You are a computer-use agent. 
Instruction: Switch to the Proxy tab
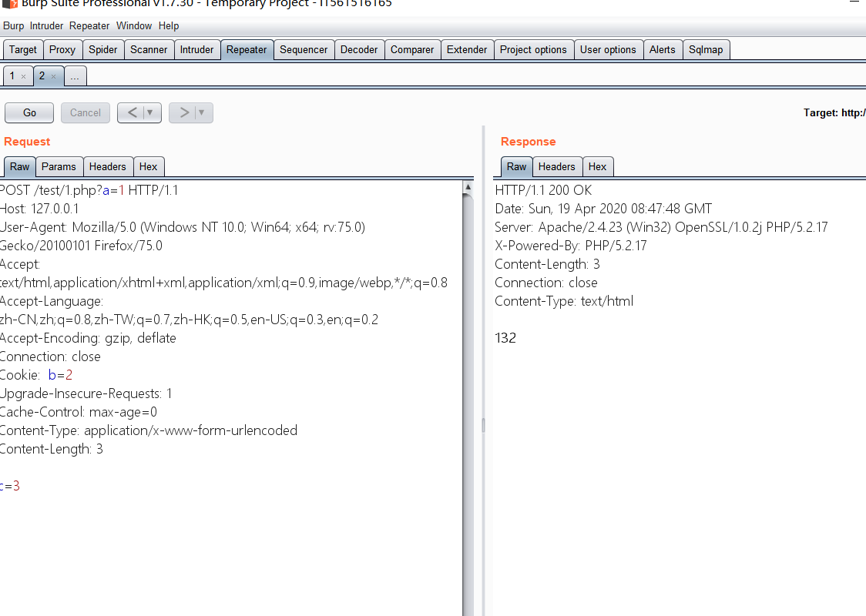(62, 50)
